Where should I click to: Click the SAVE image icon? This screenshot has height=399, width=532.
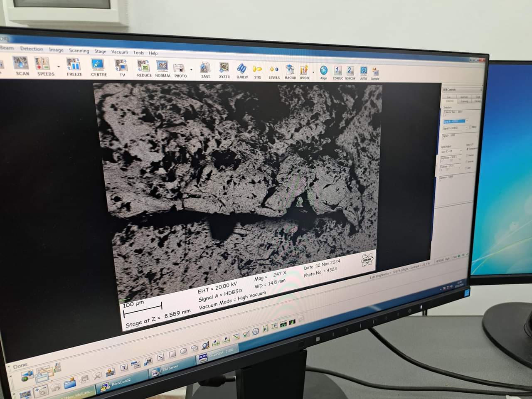coord(205,69)
